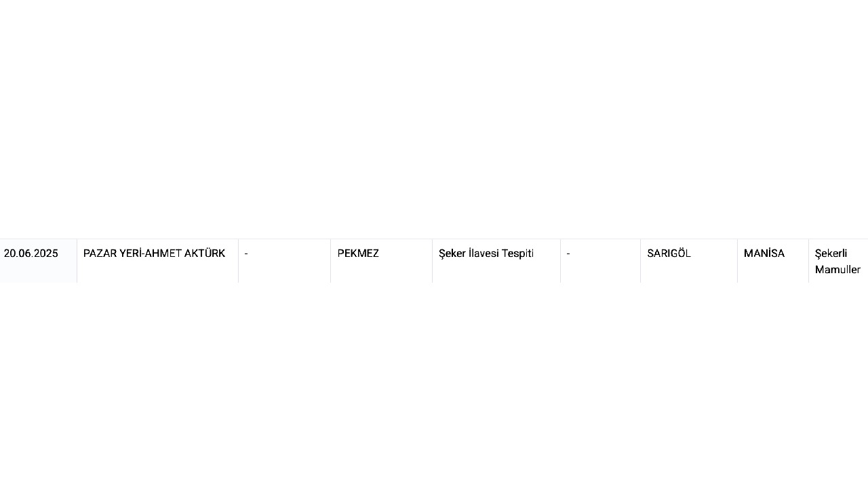Select the 20.06.2025 date cell
Viewport: 868px width, 488px height.
38,261
